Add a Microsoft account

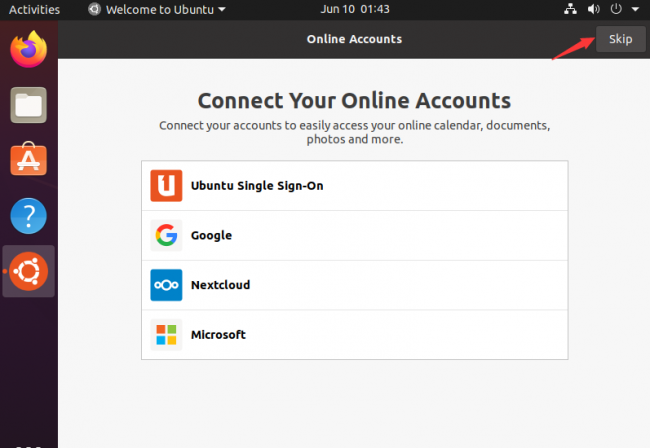tap(355, 335)
